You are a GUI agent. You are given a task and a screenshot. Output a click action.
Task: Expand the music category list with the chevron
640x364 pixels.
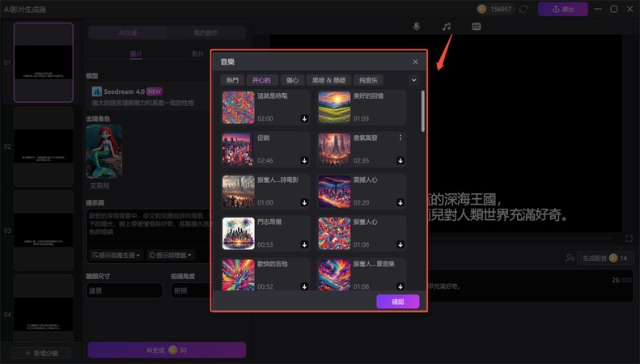[x=414, y=80]
